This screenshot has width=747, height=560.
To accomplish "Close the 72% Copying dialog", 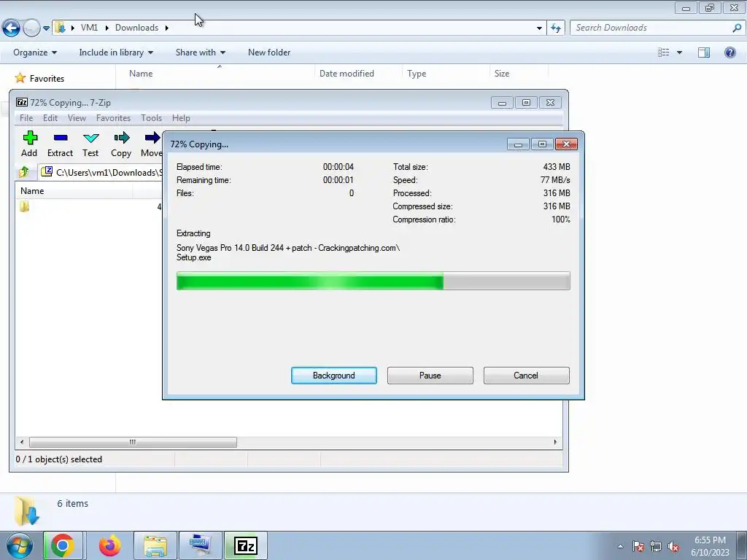I will [x=566, y=144].
